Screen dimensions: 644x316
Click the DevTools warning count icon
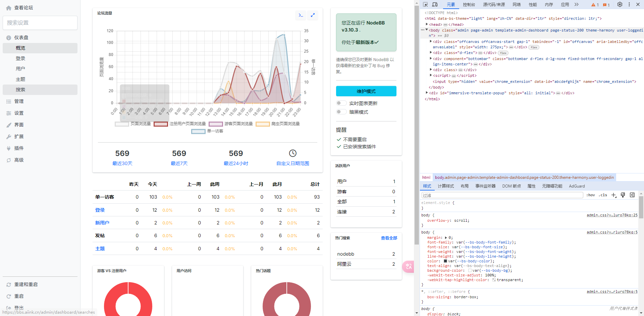[x=595, y=5]
